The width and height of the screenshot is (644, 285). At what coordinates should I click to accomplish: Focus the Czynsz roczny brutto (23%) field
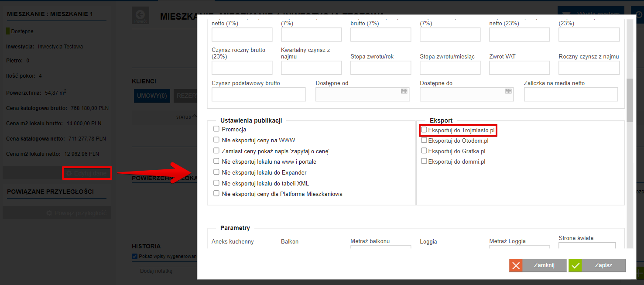[x=242, y=68]
